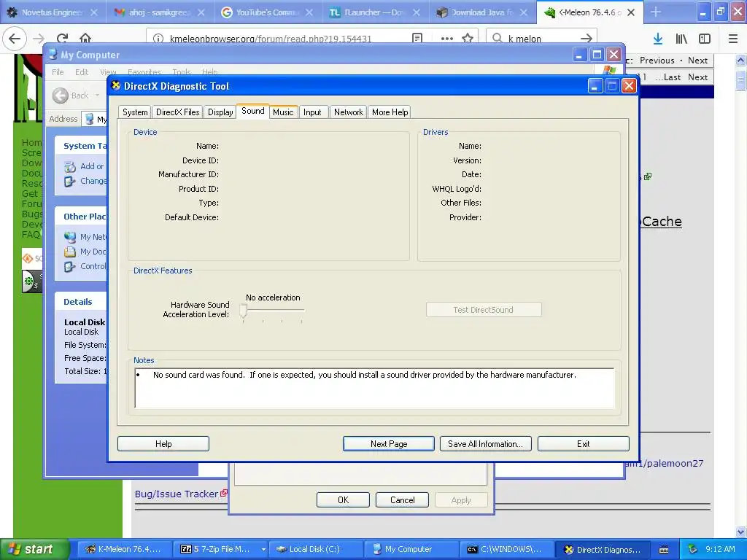Click the browser home icon
The width and height of the screenshot is (747, 560).
[x=85, y=39]
